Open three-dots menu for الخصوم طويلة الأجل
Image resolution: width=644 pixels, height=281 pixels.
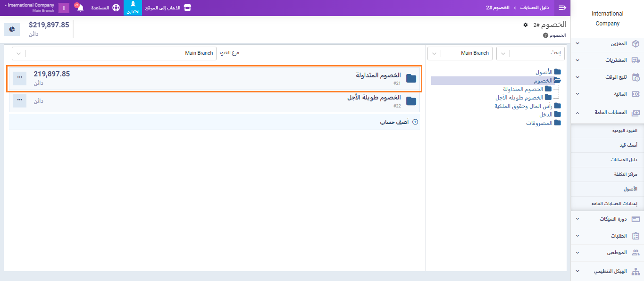click(19, 100)
